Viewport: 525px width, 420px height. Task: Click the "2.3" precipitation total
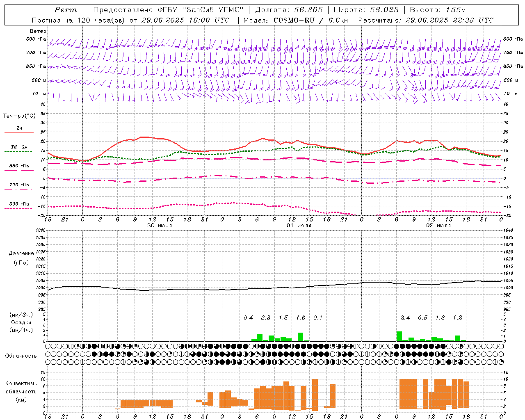[x=266, y=318]
